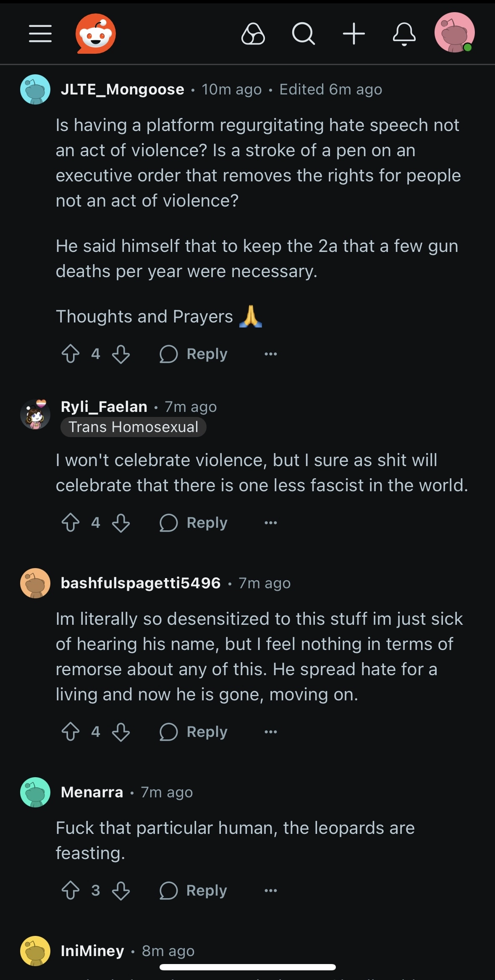Image resolution: width=495 pixels, height=980 pixels.
Task: Upvote bashfulspagetti5496's comment
Action: [x=71, y=732]
